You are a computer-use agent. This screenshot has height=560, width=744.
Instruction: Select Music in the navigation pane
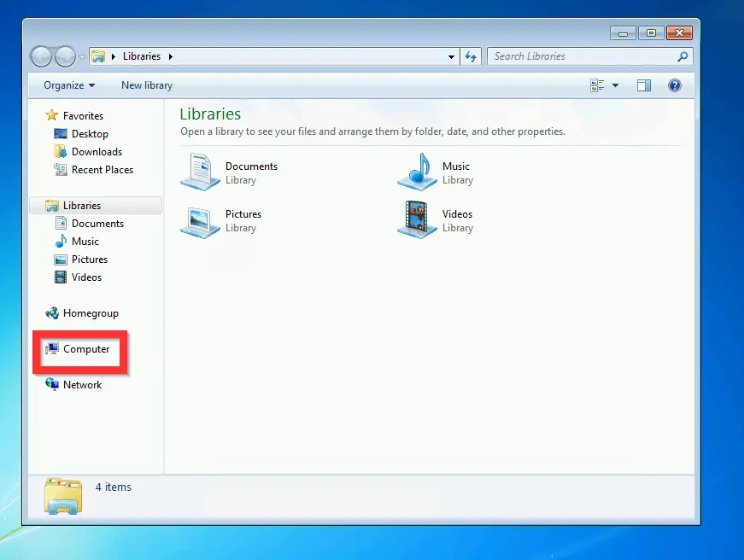pos(85,242)
